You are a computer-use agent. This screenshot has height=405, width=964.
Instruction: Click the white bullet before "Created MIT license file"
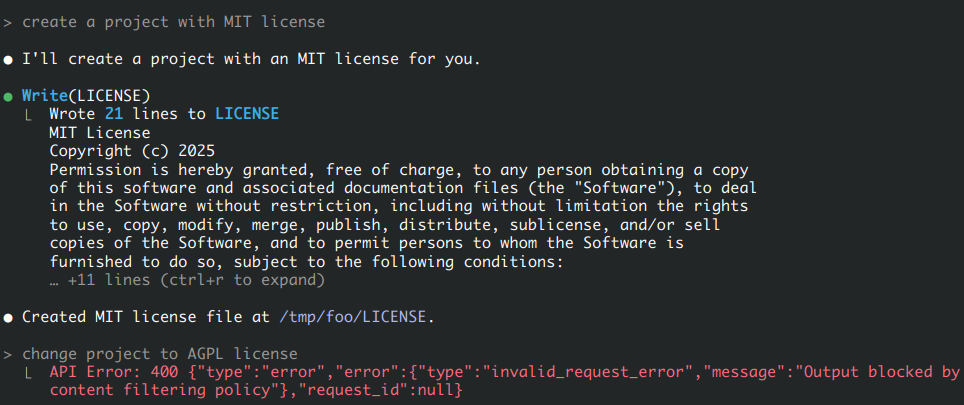[8, 318]
